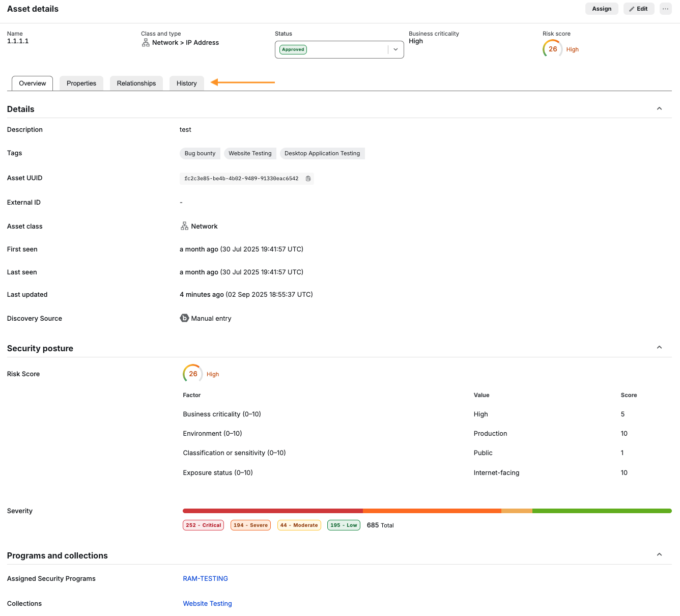Collapse the Programs and collections section
Screen dimensions: 680x616
(x=659, y=554)
